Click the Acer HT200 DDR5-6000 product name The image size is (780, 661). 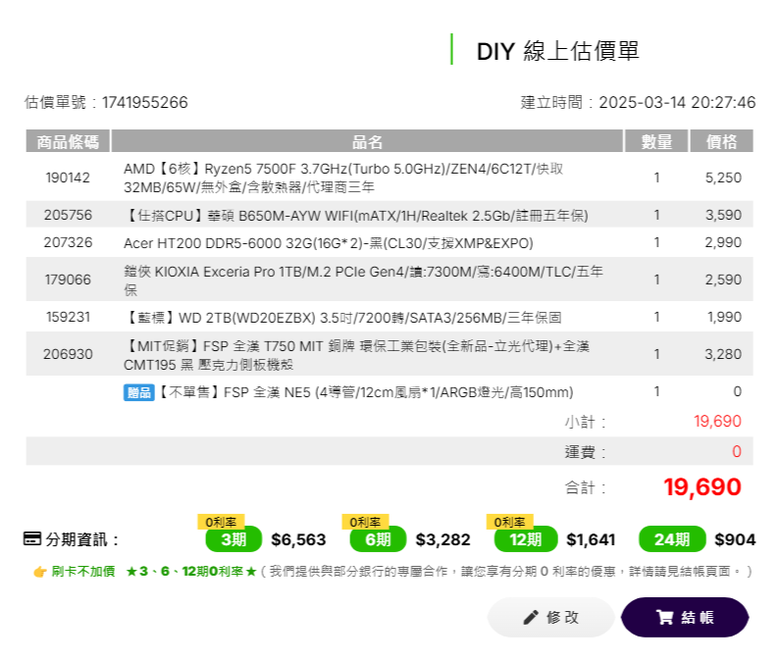click(328, 243)
